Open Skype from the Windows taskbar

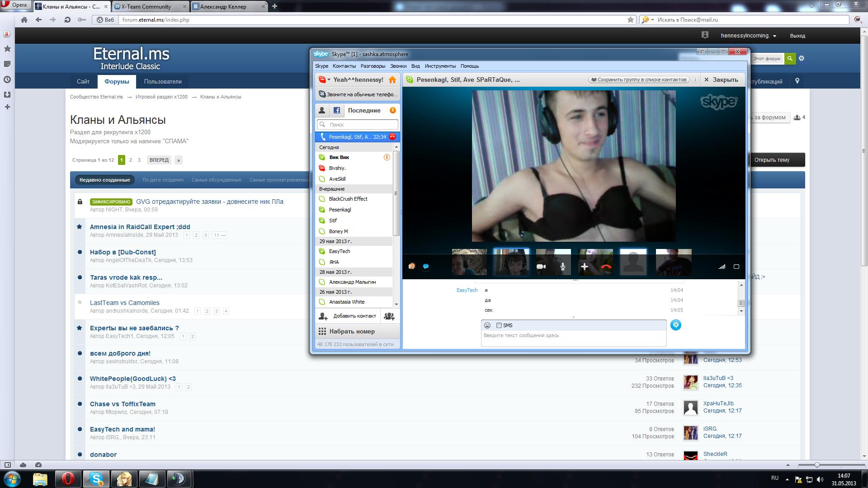click(x=96, y=479)
